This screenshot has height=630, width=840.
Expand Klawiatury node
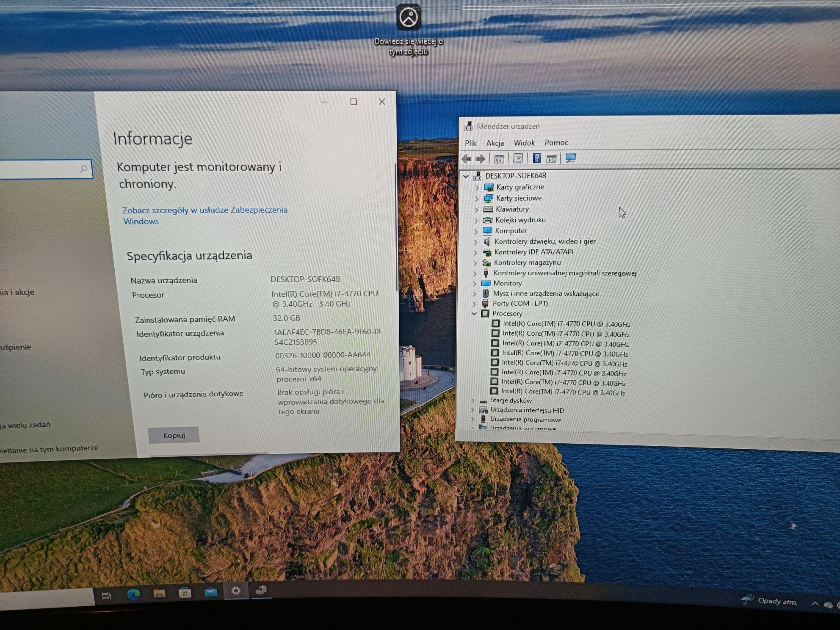476,210
